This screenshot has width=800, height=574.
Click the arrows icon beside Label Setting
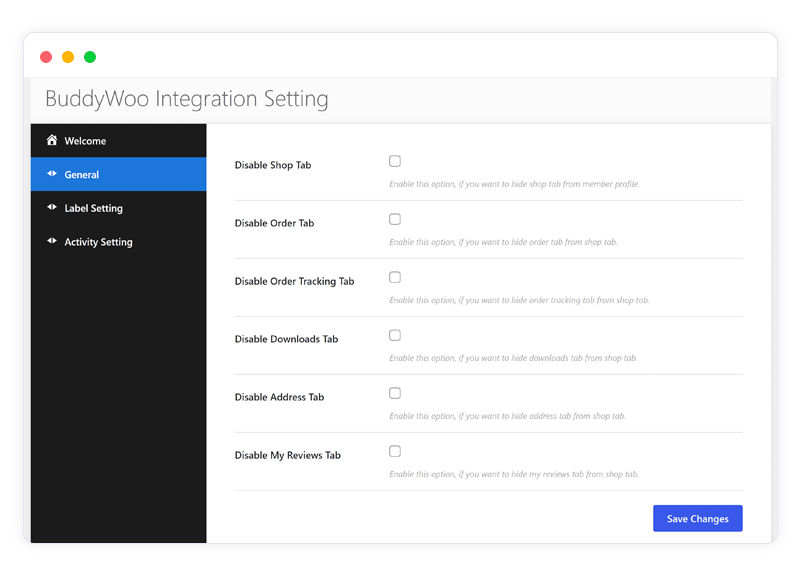tap(51, 208)
